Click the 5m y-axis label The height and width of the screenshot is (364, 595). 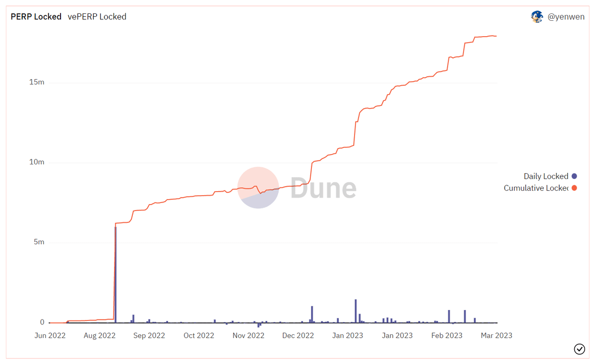[x=39, y=242]
